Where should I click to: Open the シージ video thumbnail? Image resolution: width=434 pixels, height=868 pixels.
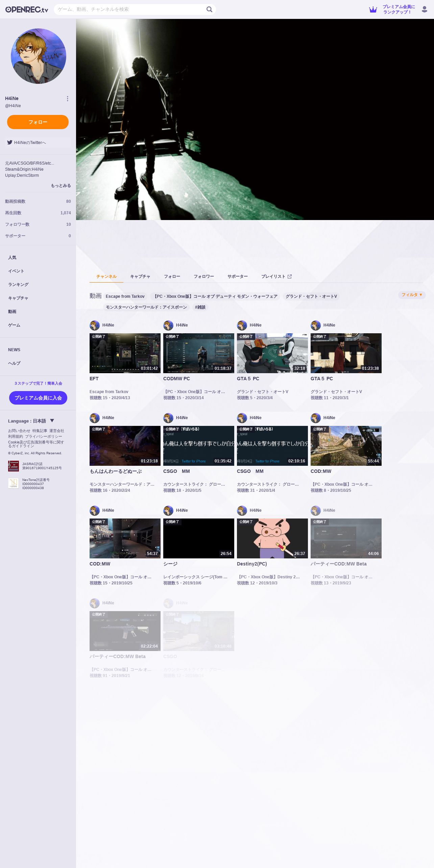(199, 538)
